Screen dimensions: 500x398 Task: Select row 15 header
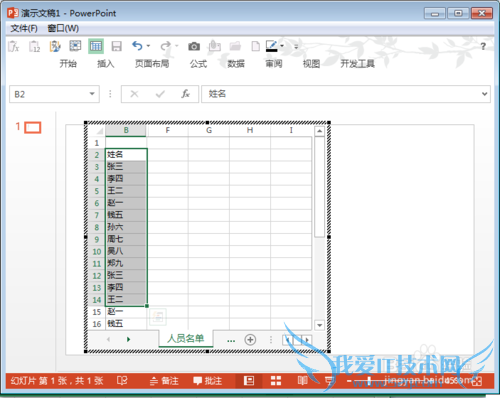point(97,312)
